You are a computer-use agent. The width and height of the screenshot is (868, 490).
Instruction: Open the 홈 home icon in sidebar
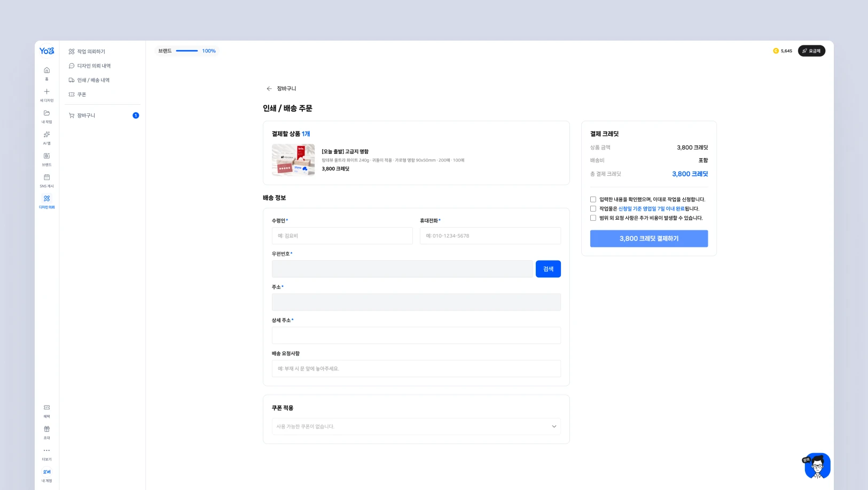click(x=46, y=71)
